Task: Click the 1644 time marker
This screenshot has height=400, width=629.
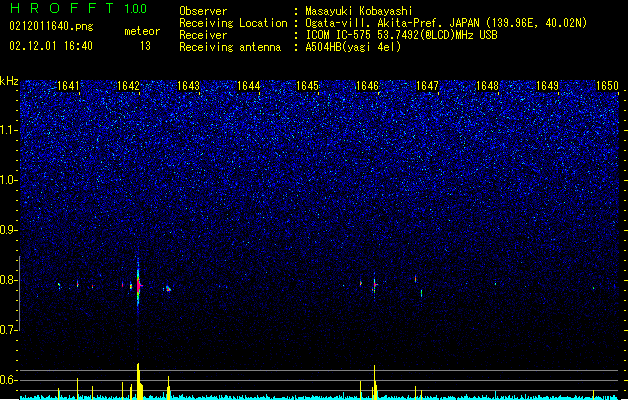Action: coord(248,86)
